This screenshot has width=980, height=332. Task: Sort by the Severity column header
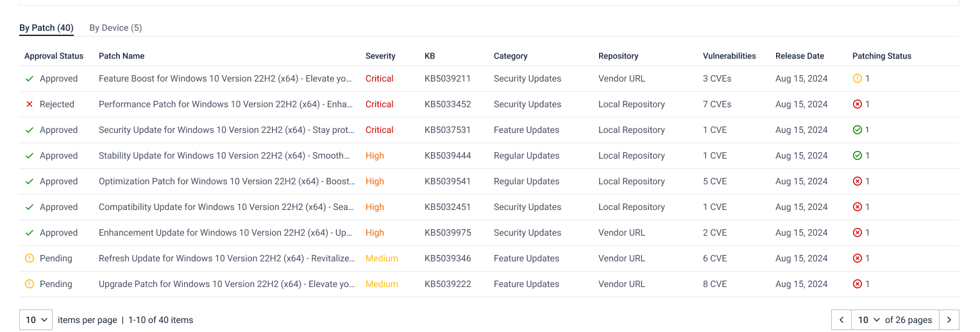coord(380,56)
